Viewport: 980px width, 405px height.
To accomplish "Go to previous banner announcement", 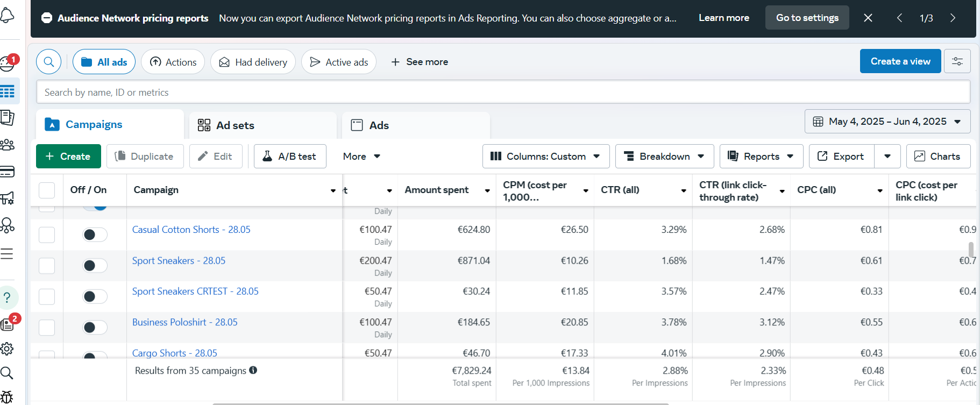I will [899, 18].
